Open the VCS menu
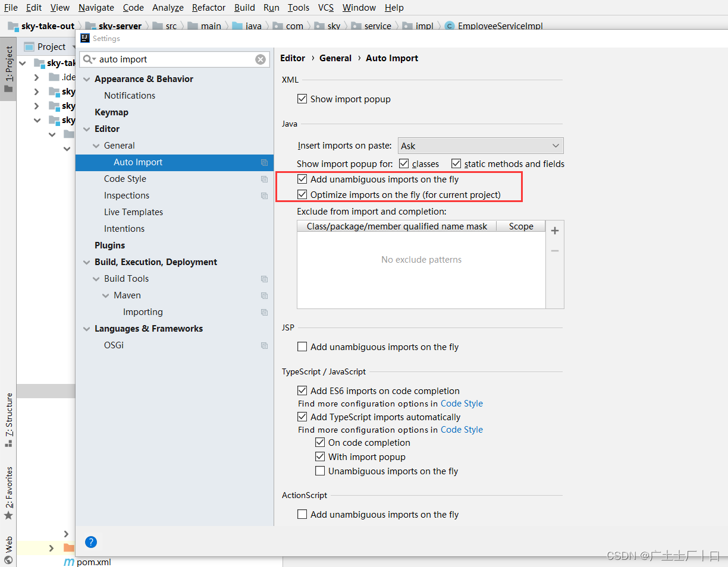 tap(326, 8)
